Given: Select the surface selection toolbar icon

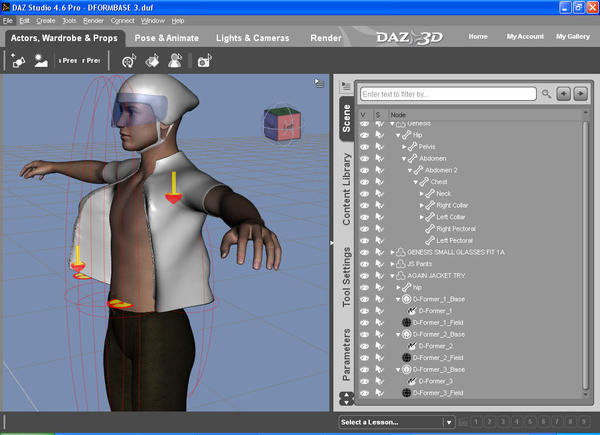Looking at the screenshot, I should click(152, 61).
